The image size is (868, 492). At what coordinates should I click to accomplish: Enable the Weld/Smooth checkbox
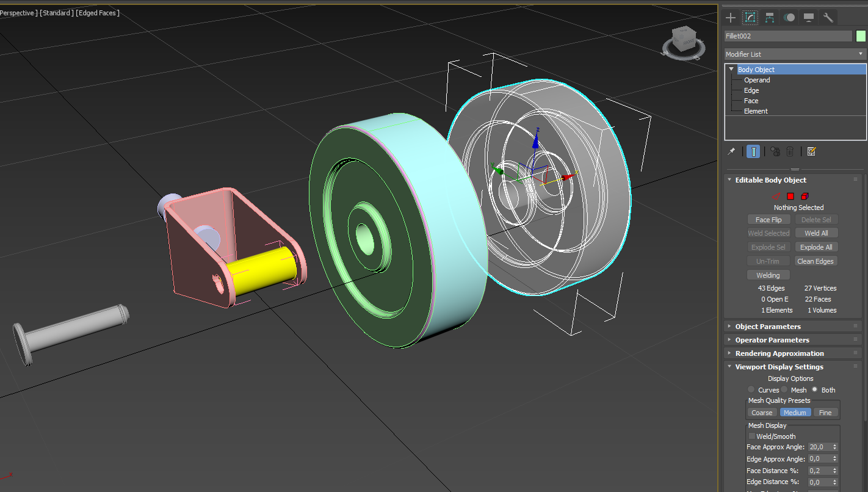[x=751, y=436]
